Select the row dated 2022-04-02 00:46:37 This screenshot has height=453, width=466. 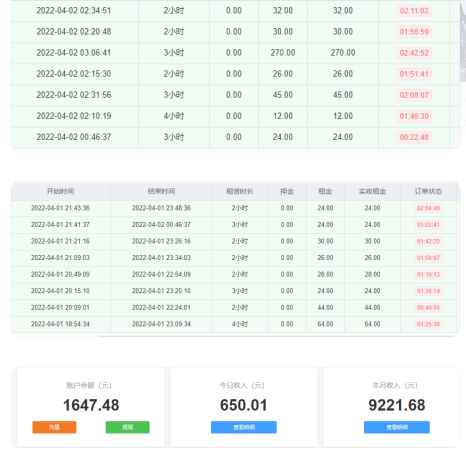click(235, 137)
